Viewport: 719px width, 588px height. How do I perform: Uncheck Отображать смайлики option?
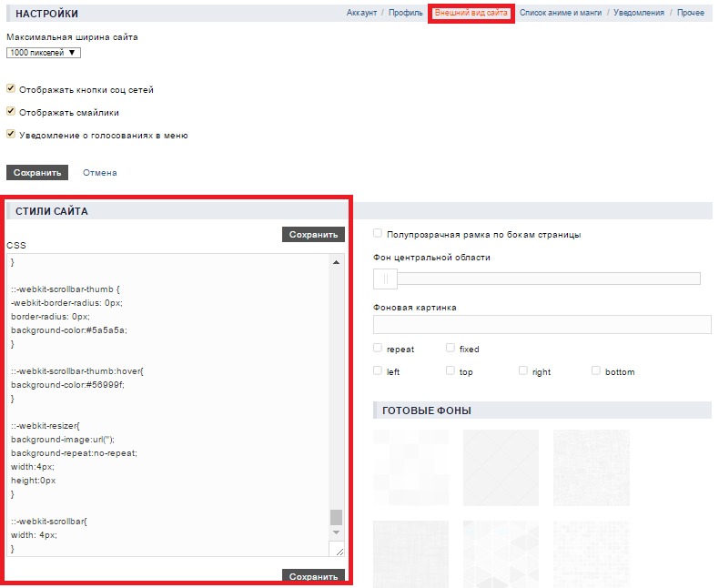pyautogui.click(x=11, y=112)
